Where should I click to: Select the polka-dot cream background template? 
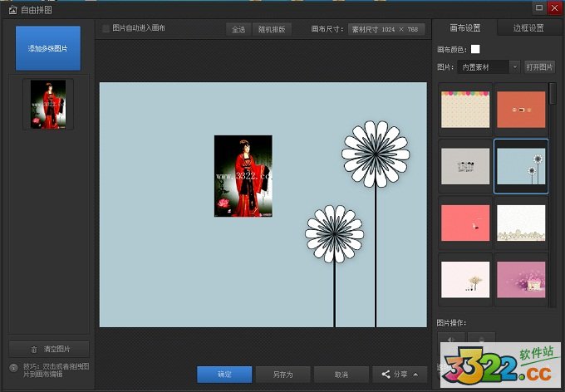[x=465, y=110]
